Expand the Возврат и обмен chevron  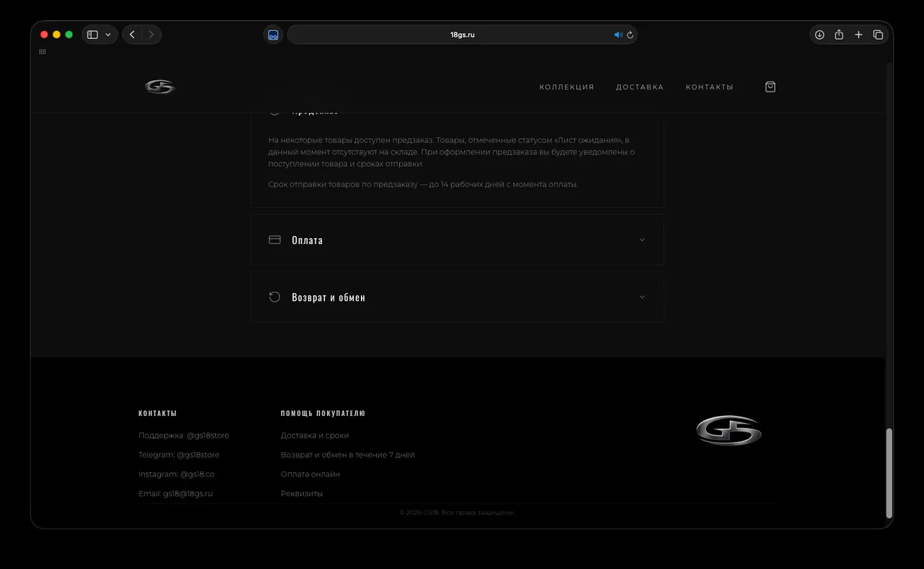click(x=642, y=297)
